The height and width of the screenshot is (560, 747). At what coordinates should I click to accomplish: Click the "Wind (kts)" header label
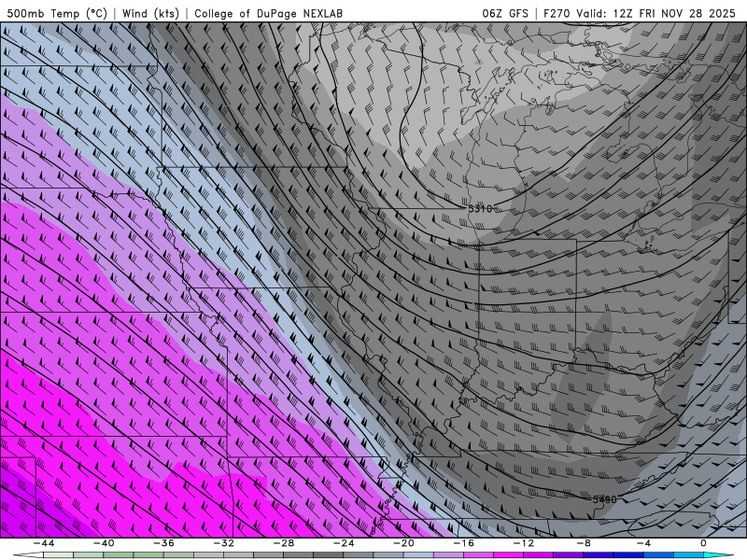150,13
